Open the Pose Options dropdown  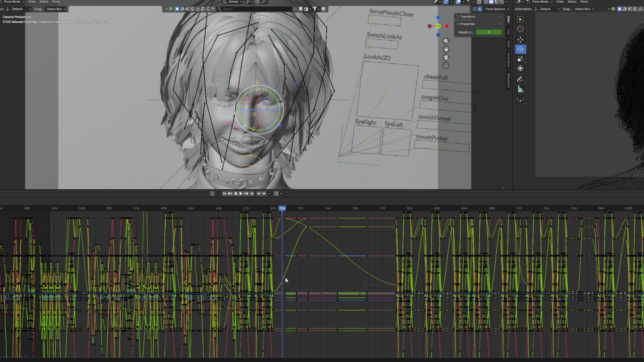[497, 9]
